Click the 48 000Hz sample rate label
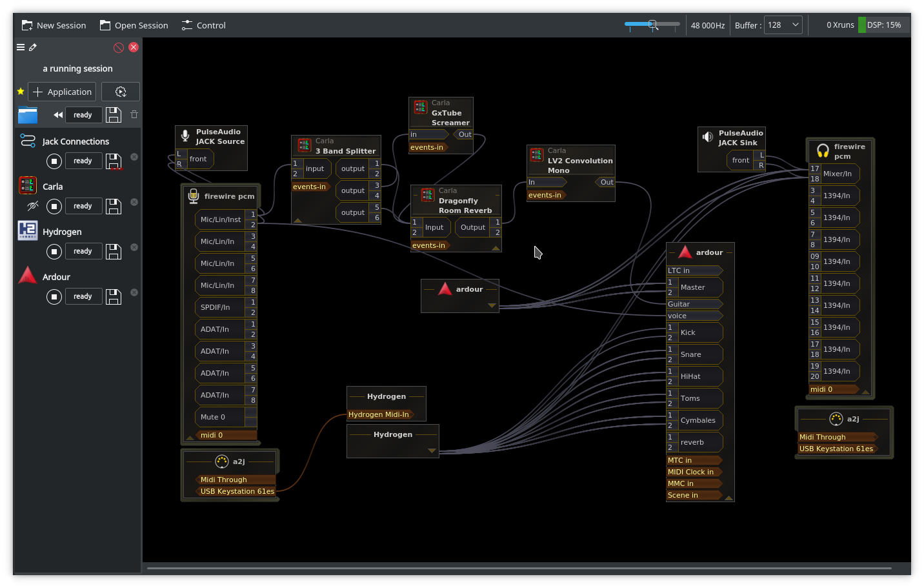Image resolution: width=924 pixels, height=588 pixels. pos(708,25)
